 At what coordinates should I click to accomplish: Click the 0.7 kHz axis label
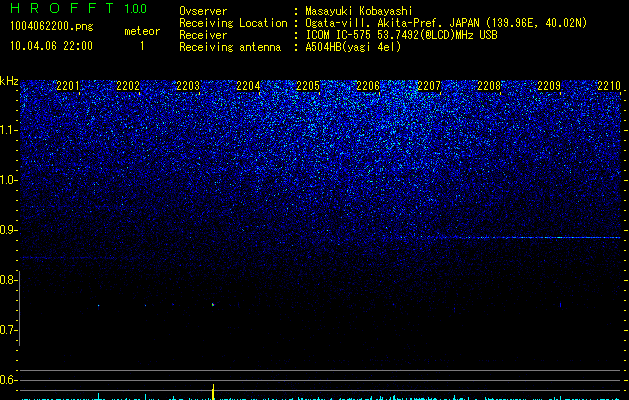point(8,330)
